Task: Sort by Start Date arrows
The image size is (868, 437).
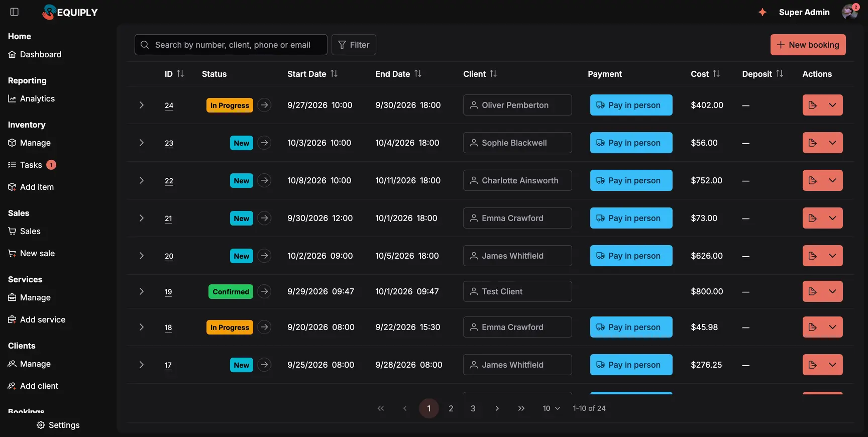Action: coord(334,74)
